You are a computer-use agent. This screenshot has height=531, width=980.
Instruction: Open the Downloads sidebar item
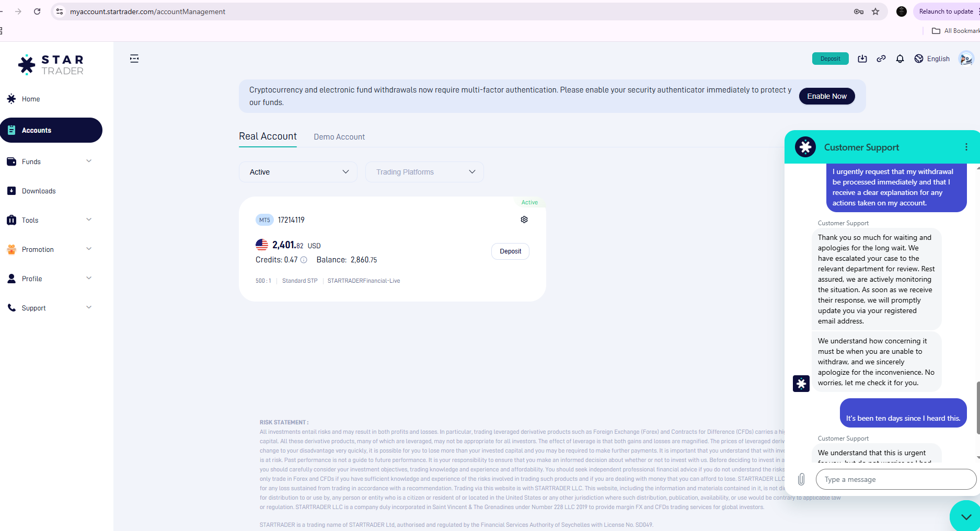tap(51, 191)
